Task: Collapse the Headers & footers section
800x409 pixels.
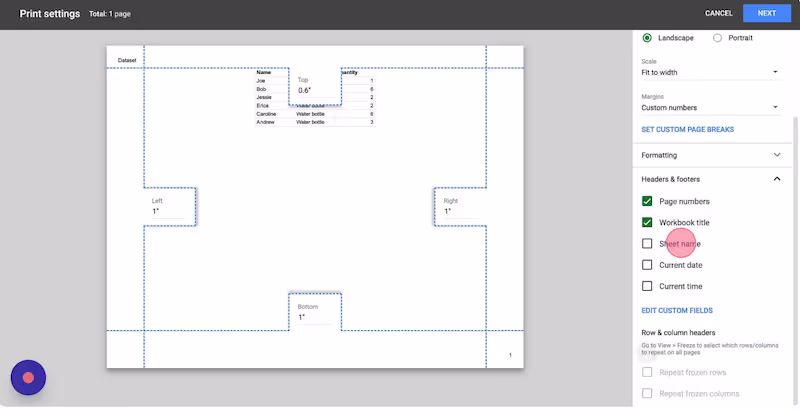Action: (x=711, y=179)
